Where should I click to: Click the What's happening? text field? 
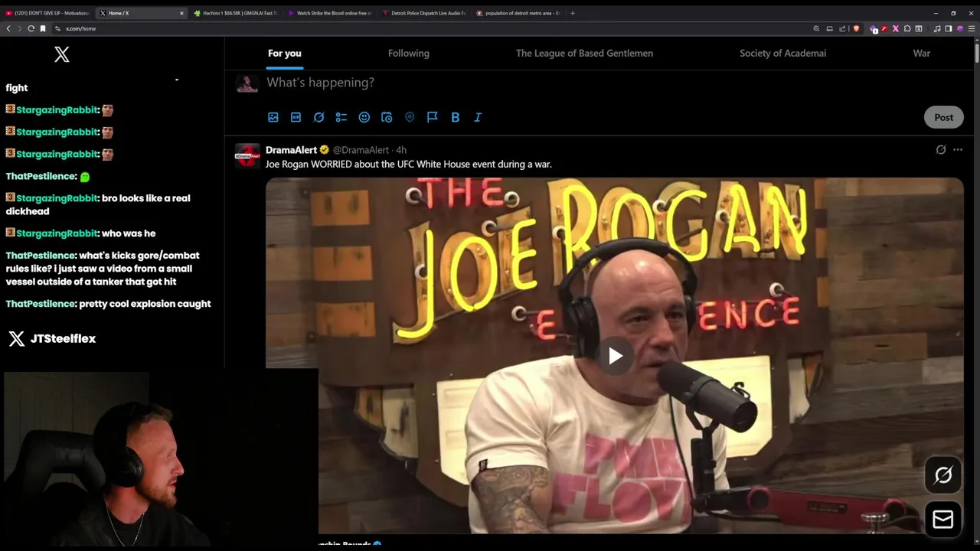point(320,83)
